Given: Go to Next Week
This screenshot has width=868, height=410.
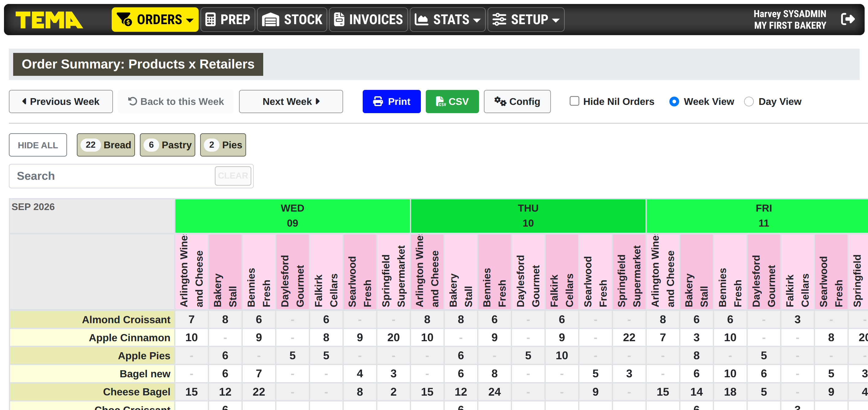Looking at the screenshot, I should coord(291,101).
